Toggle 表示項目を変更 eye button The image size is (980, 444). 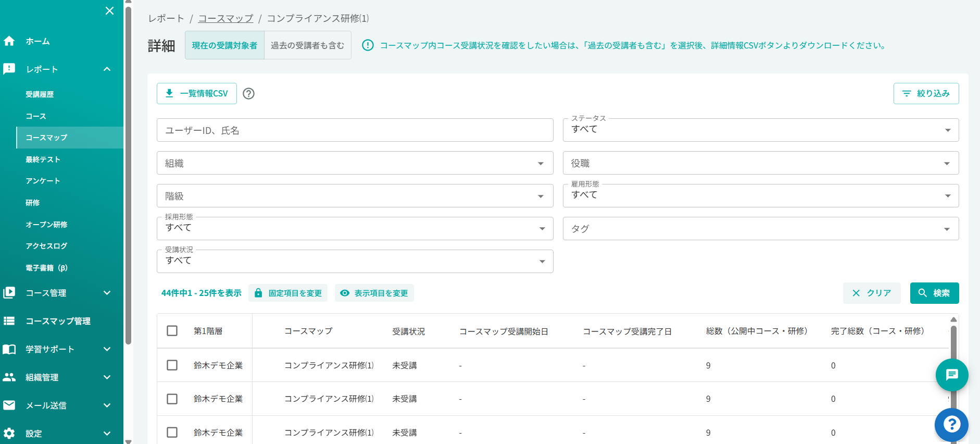(x=374, y=293)
